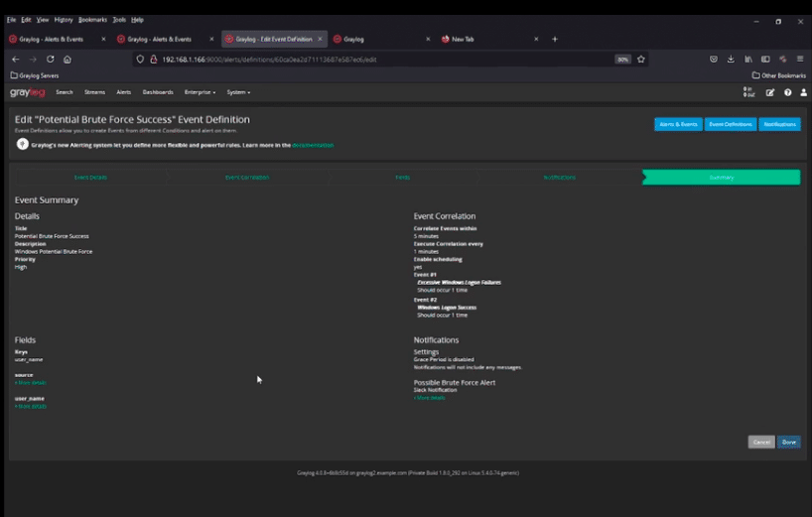Bookmark this page with the star icon
This screenshot has height=517, width=812.
point(641,59)
